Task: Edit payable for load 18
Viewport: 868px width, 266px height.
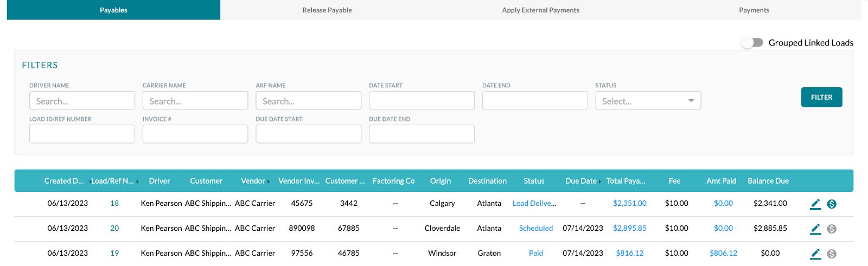Action: click(815, 204)
